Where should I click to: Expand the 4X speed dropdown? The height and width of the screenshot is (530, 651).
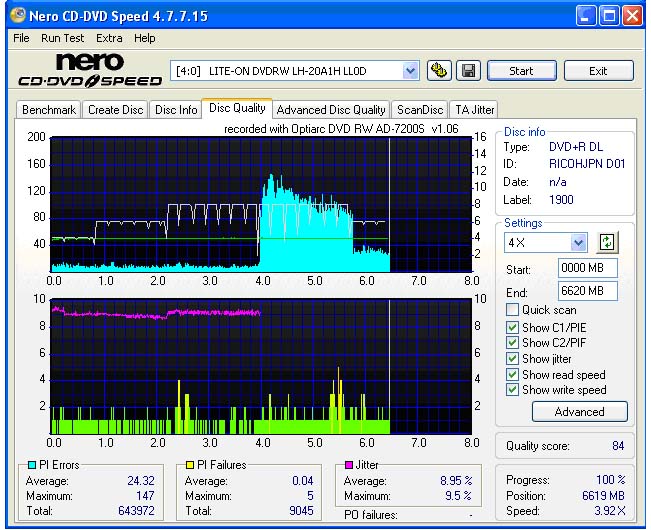coord(577,243)
